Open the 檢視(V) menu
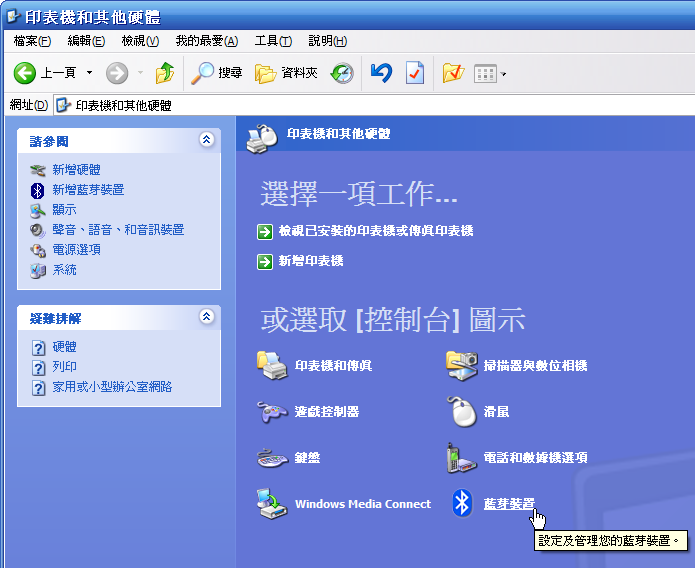695x568 pixels. point(140,41)
